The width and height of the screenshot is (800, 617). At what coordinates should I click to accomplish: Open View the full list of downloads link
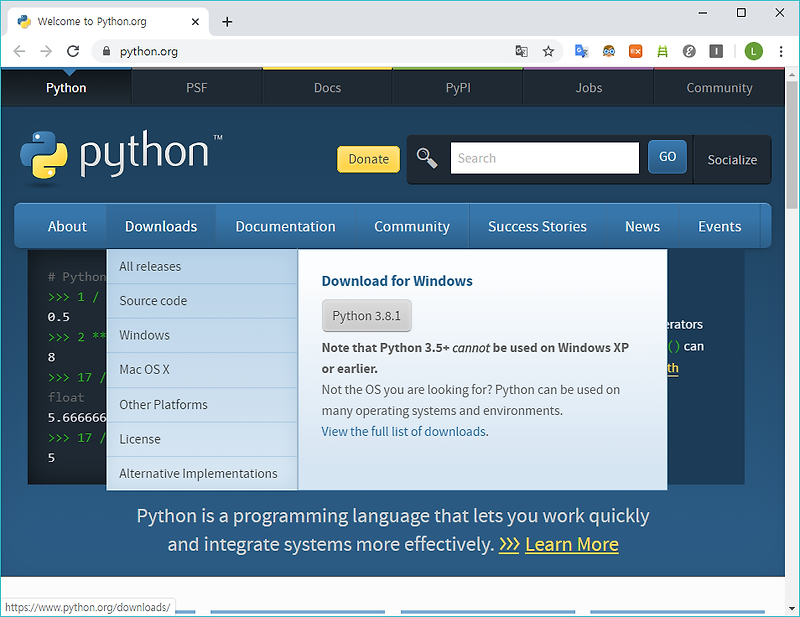tap(404, 432)
